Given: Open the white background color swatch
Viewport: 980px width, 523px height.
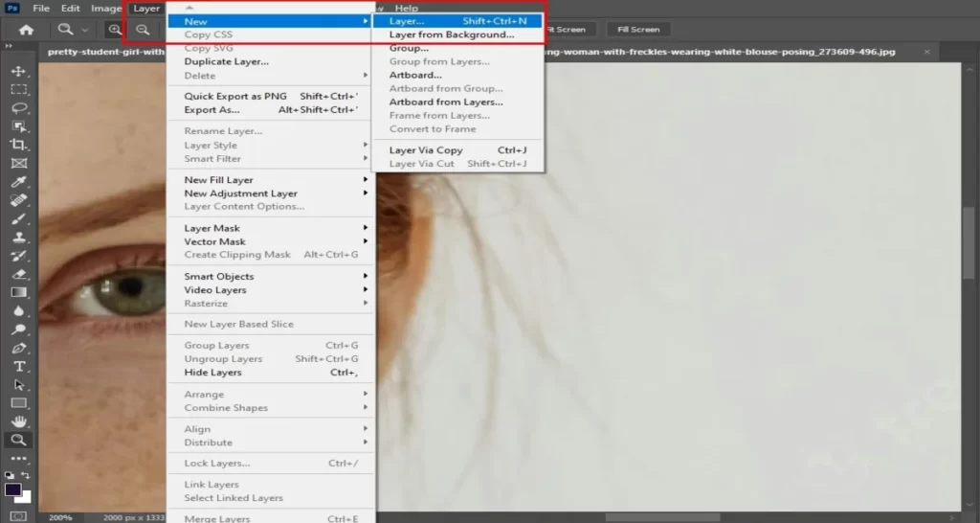Looking at the screenshot, I should [24, 498].
